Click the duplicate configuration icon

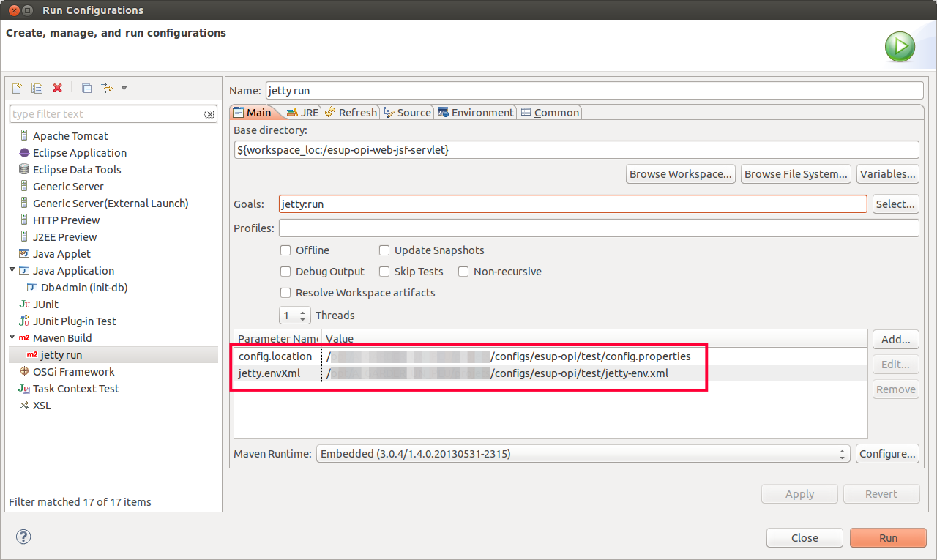[37, 89]
